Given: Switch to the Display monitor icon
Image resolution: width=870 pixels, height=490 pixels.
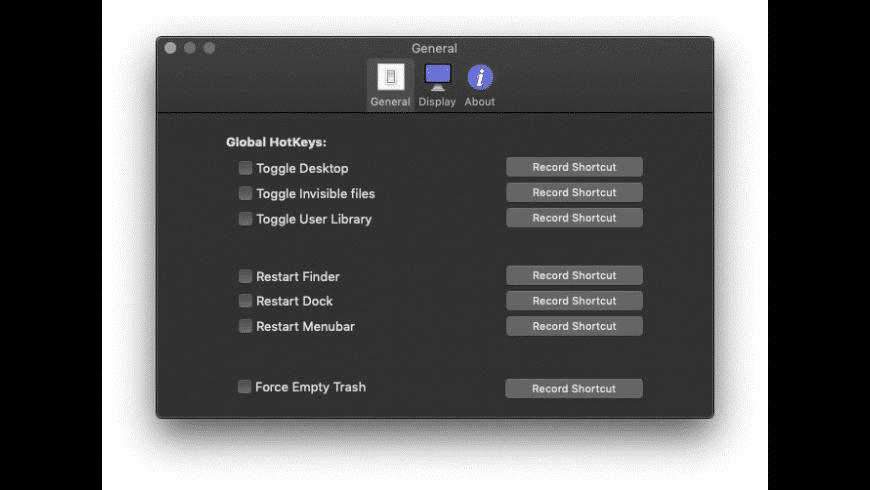Looking at the screenshot, I should pos(437,77).
